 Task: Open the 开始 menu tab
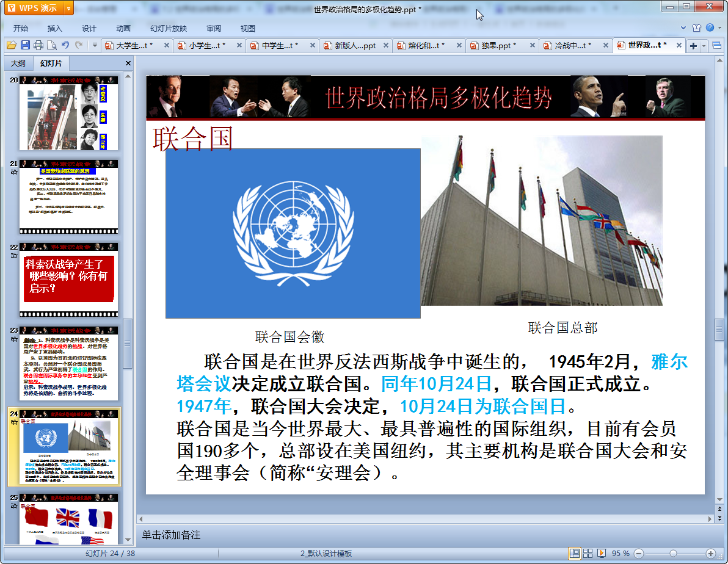20,28
